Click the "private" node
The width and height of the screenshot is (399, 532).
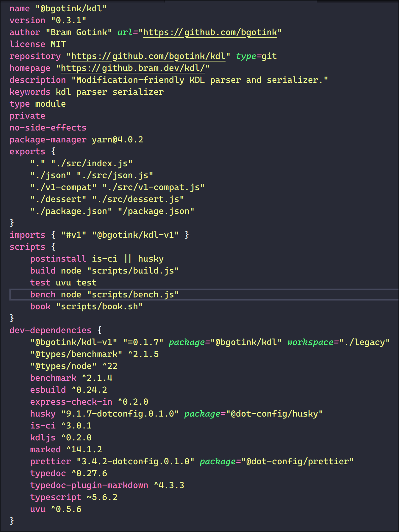tap(27, 116)
